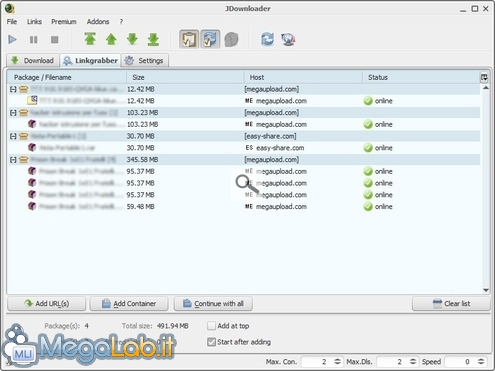Image resolution: width=495 pixels, height=371 pixels.
Task: Switch to the Download tab
Action: (x=33, y=60)
